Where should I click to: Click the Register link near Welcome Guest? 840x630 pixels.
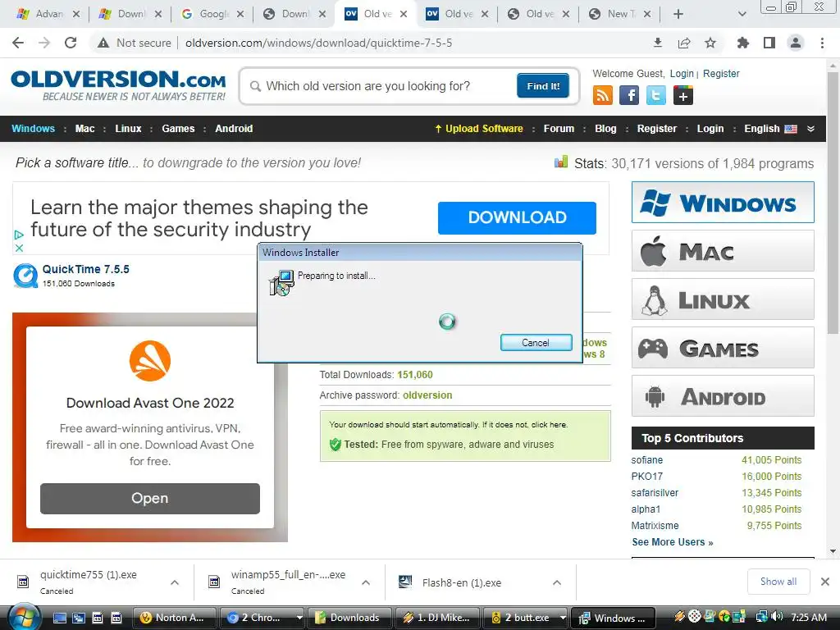click(721, 73)
